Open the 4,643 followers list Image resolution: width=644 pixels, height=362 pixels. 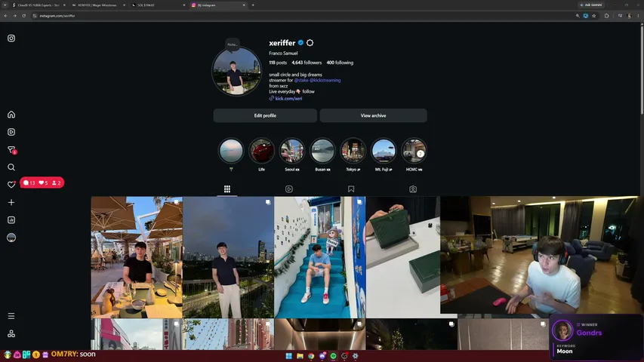[307, 63]
